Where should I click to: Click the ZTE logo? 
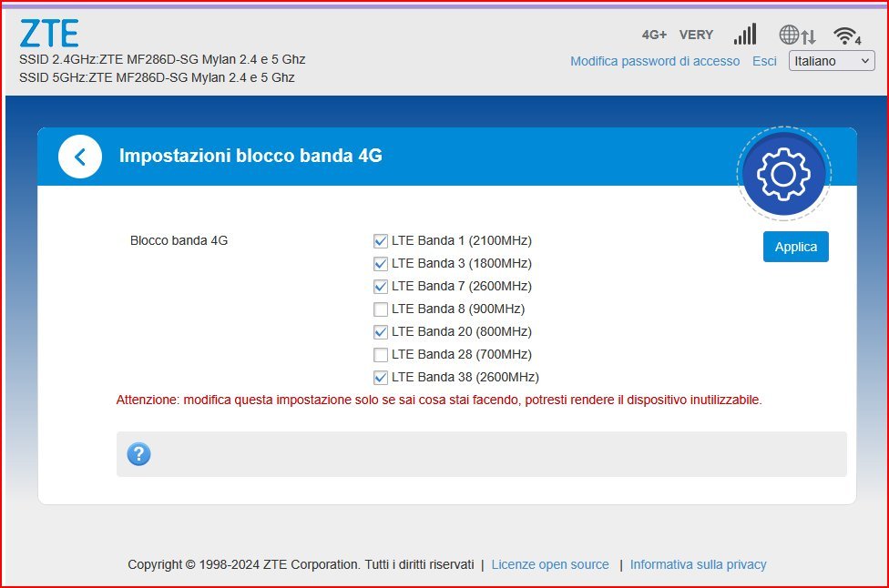(49, 33)
